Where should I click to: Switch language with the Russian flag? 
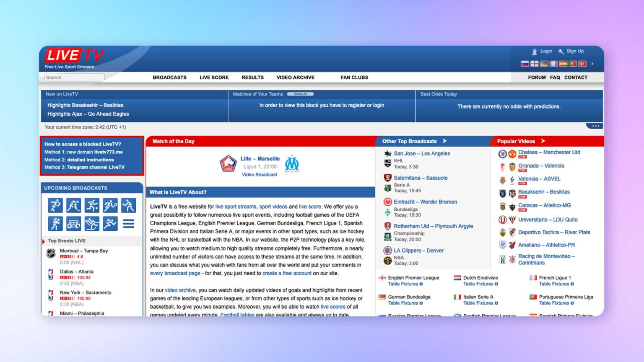point(525,64)
